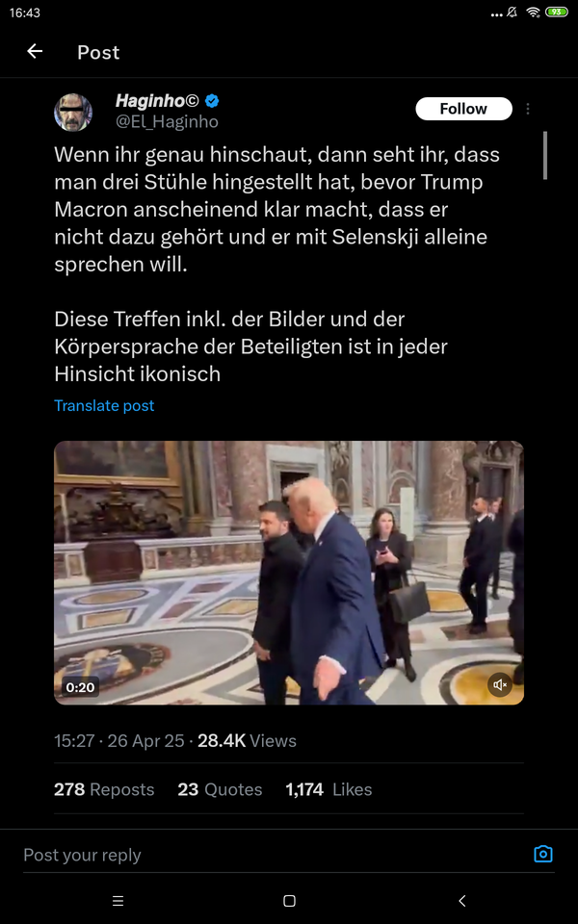Image resolution: width=578 pixels, height=924 pixels.
Task: Click the 0:20 video duration badge
Action: [80, 686]
